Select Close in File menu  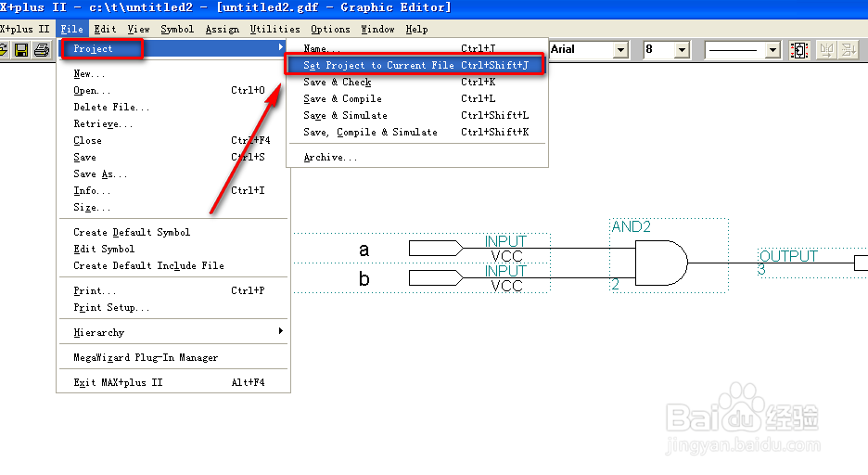(x=173, y=140)
